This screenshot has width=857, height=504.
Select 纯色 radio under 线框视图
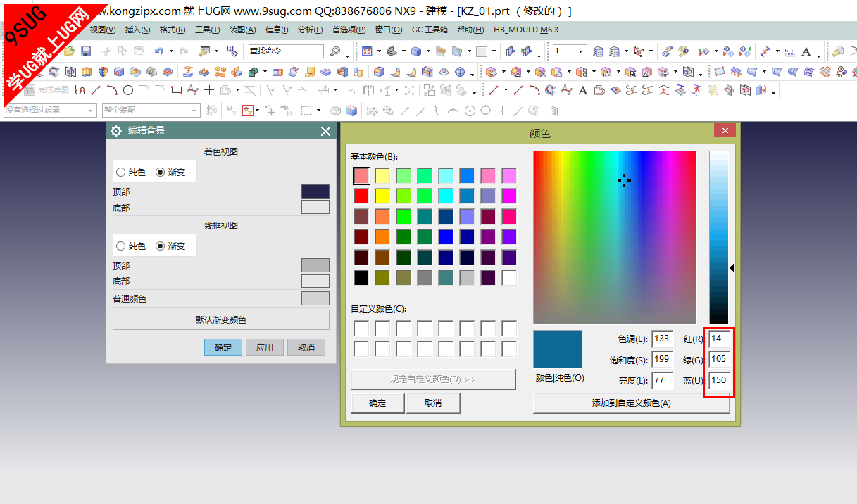(x=121, y=246)
